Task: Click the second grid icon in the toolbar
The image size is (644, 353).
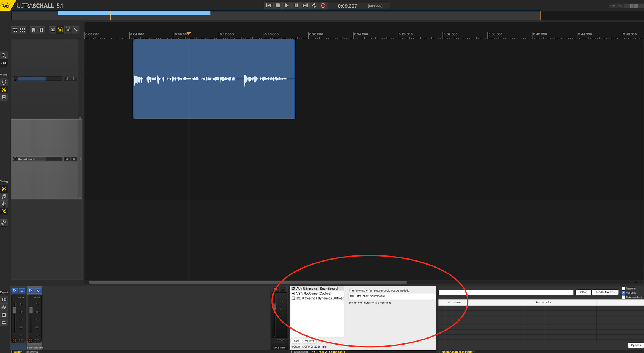Action: [x=22, y=30]
